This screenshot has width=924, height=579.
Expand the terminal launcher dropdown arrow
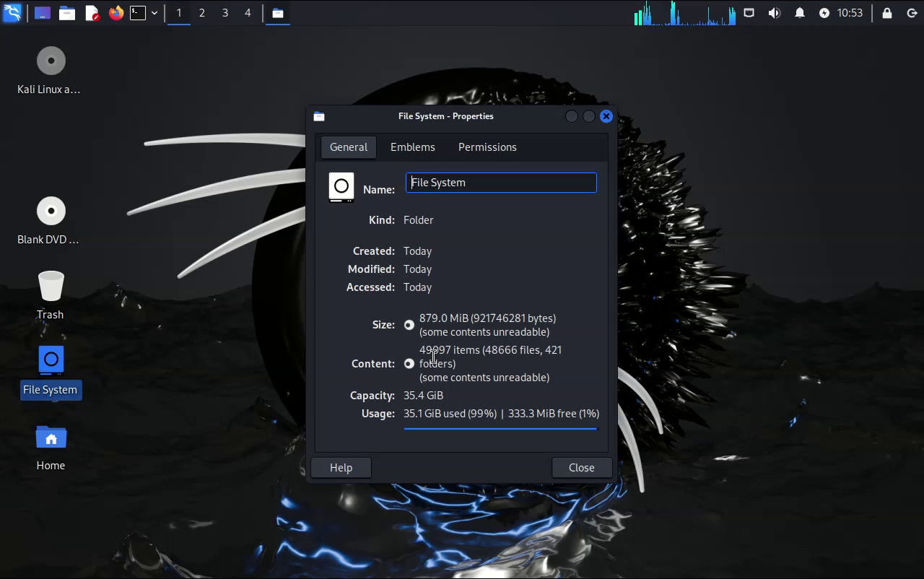pos(154,13)
